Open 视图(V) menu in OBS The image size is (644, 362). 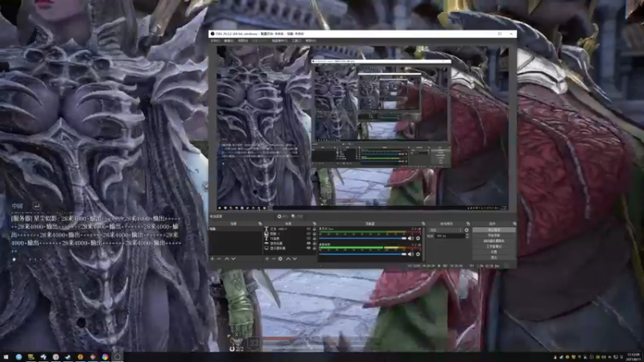coord(243,41)
